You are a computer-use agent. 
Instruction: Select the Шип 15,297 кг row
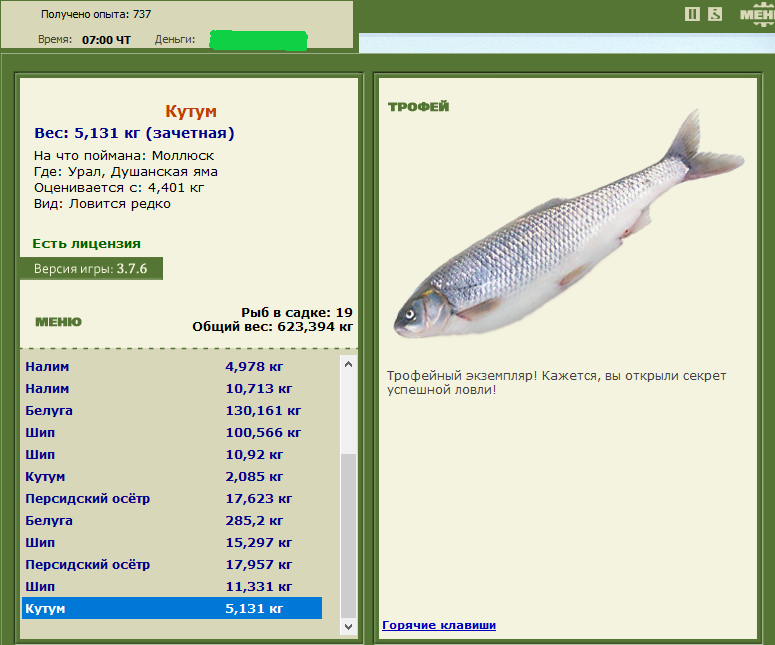[x=172, y=543]
